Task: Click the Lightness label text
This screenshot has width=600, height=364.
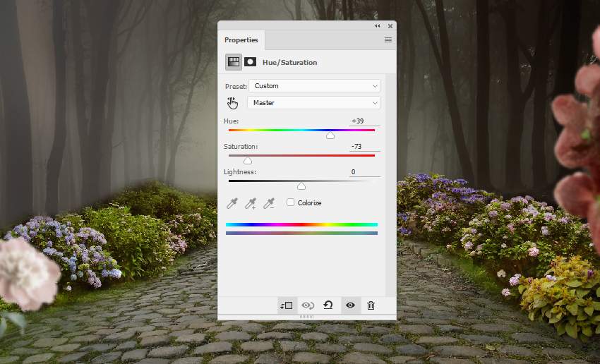Action: (240, 171)
